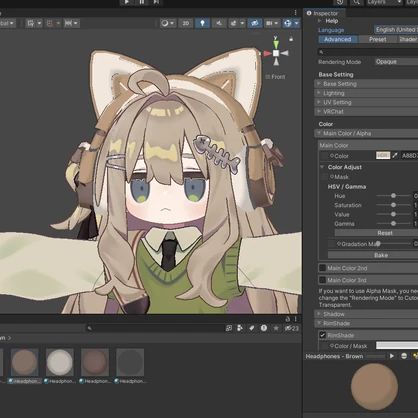This screenshot has height=418, width=418.
Task: Advance one frame with the step button
Action: tap(156, 2)
